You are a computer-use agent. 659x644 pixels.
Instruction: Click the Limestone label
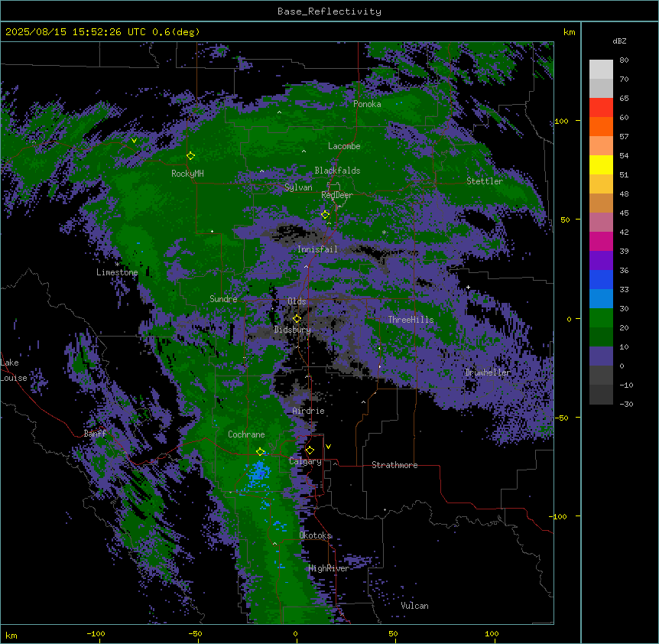[x=117, y=272]
